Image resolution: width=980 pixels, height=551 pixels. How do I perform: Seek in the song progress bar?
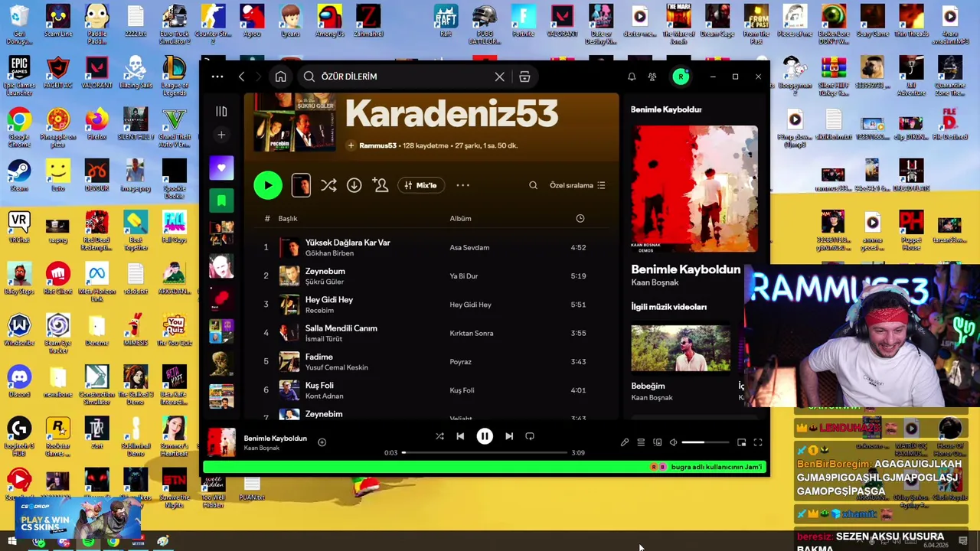coord(485,453)
